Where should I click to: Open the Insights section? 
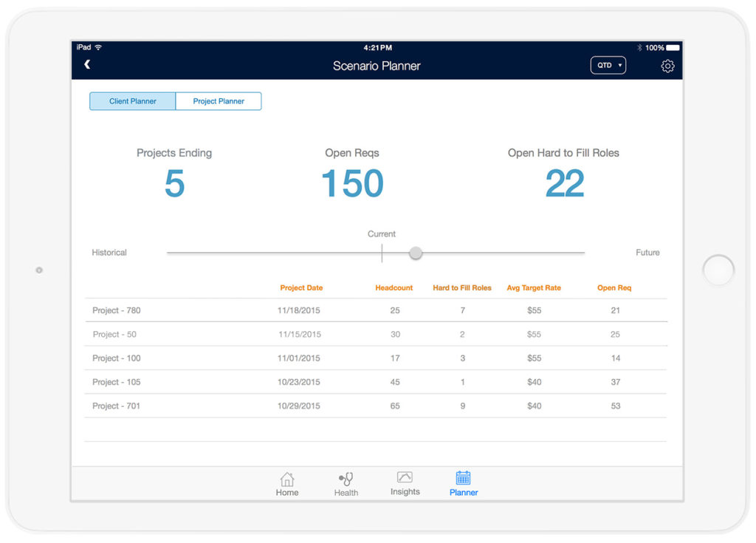click(405, 484)
